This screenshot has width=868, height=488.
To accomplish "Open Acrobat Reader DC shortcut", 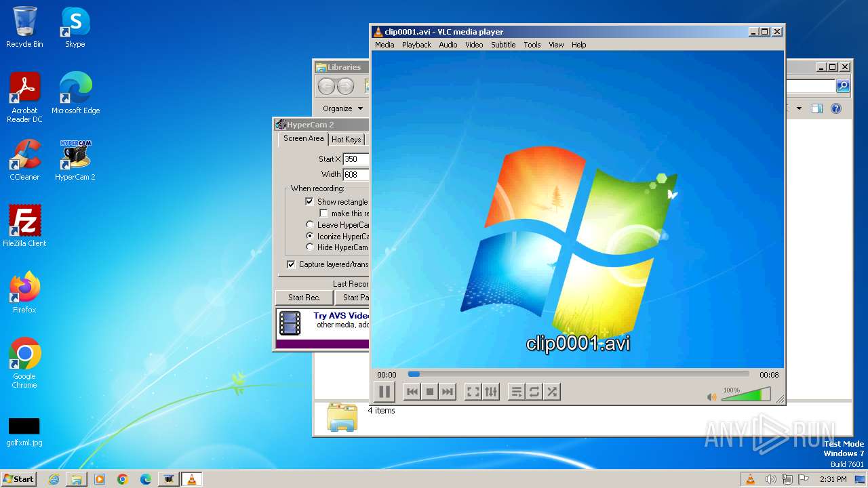I will point(24,98).
